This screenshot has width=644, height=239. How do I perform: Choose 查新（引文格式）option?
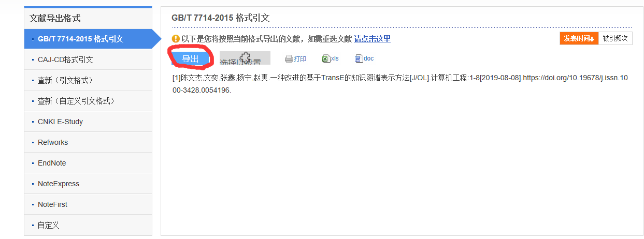[88, 80]
